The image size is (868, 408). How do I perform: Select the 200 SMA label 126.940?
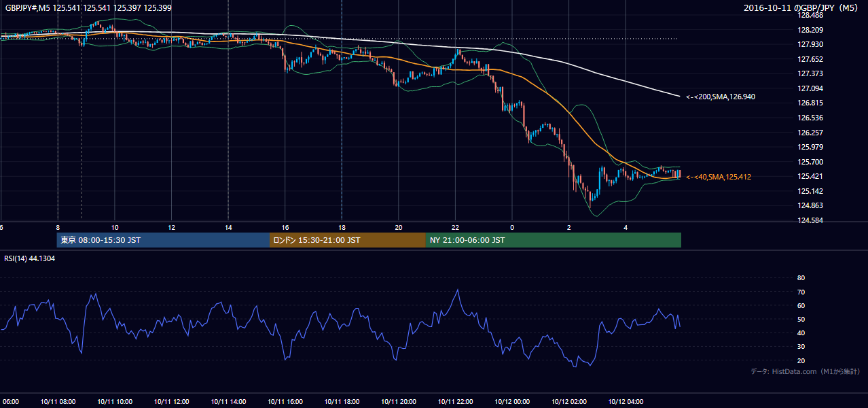pyautogui.click(x=721, y=97)
